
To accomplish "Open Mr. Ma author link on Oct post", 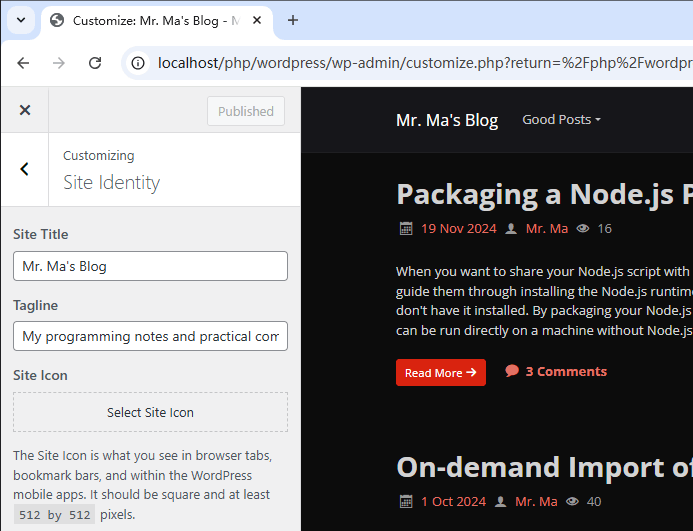I will tap(536, 502).
